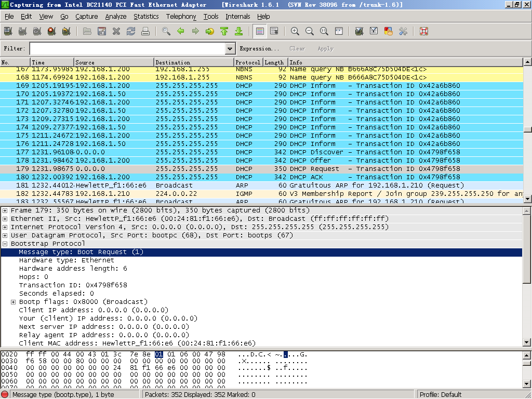Image resolution: width=532 pixels, height=399 pixels.
Task: Collapse the Bootstrap Protocol node
Action: (x=5, y=244)
